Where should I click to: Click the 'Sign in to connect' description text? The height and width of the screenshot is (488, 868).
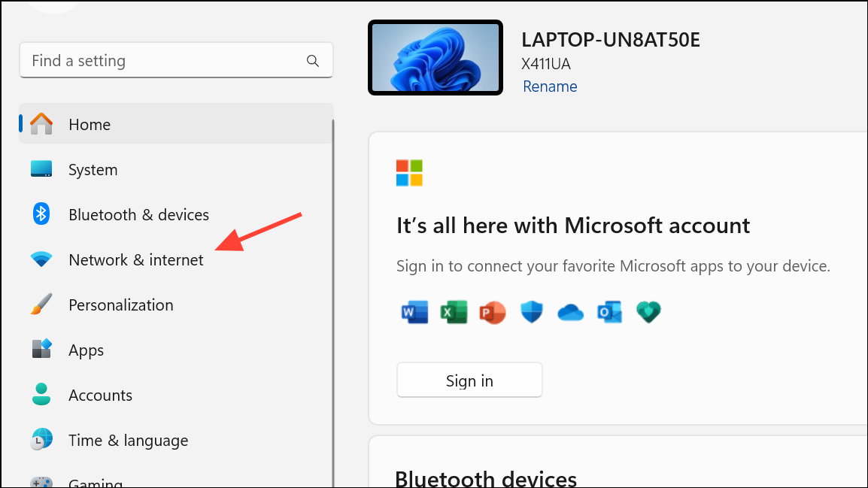click(613, 266)
